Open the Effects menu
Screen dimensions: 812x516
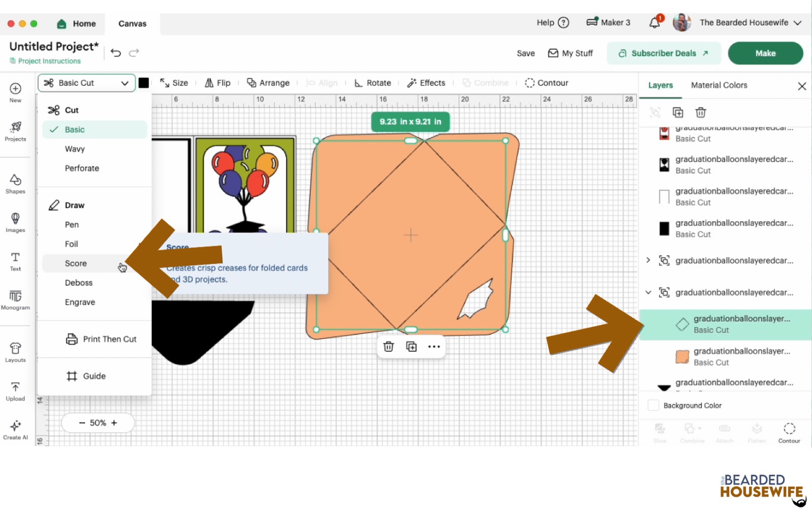pyautogui.click(x=426, y=83)
